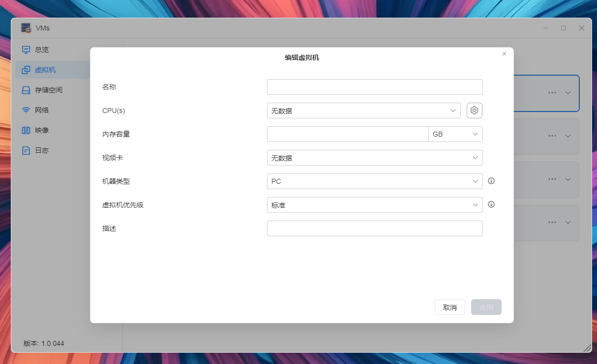The height and width of the screenshot is (364, 597).
Task: Click the 存储空间 storage sidebar icon
Action: coord(26,90)
